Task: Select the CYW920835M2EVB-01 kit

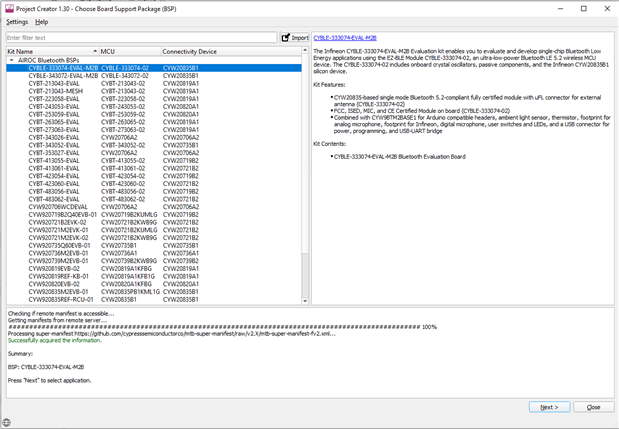Action: pos(58,292)
